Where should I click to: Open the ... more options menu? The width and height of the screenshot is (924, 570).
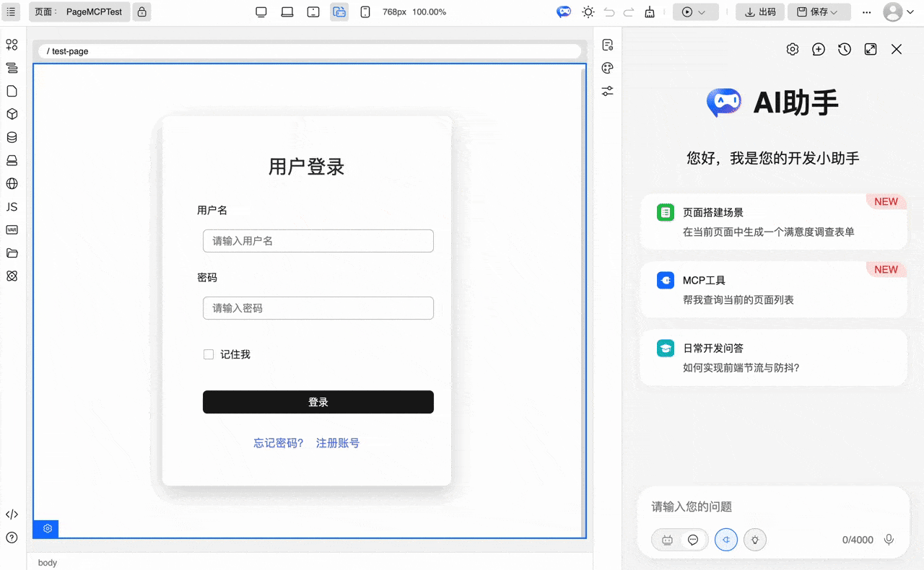(x=866, y=12)
